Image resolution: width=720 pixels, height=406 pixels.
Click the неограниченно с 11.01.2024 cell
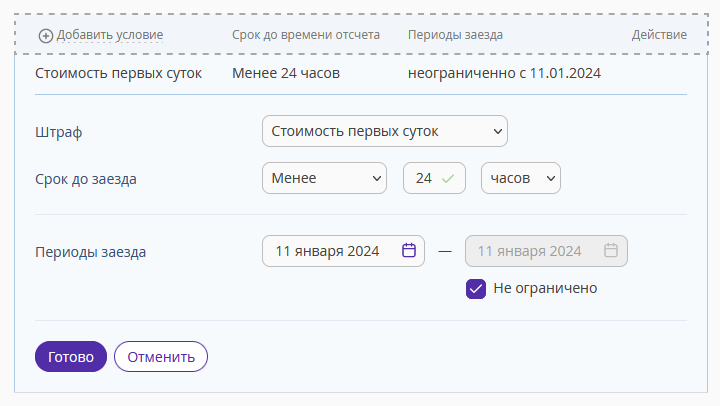click(504, 73)
